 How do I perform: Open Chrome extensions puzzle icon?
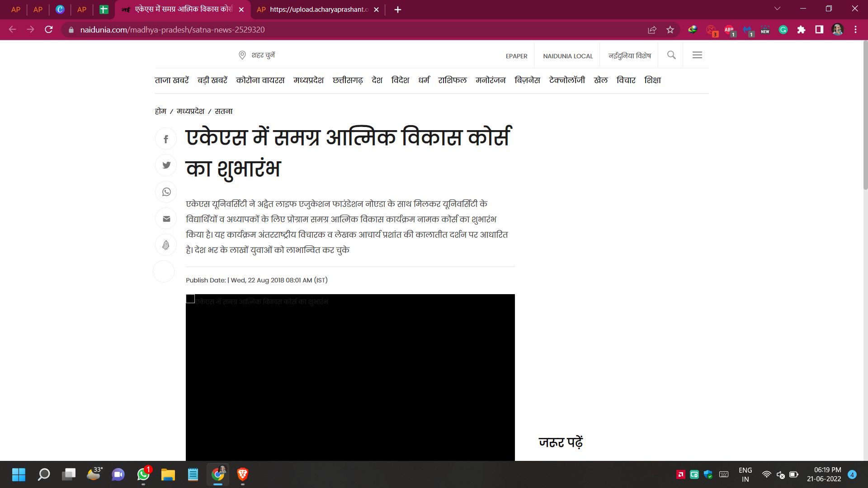(801, 30)
